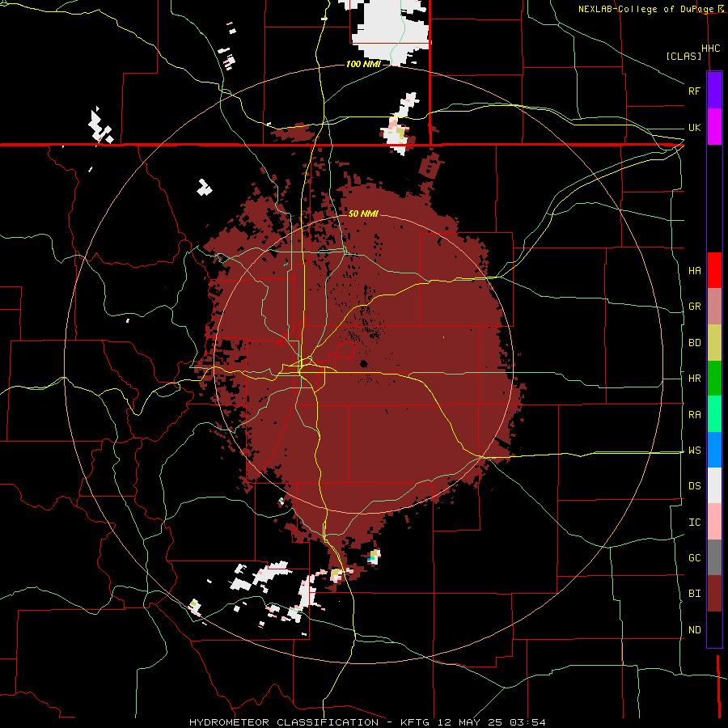The width and height of the screenshot is (728, 728).
Task: Click the "KFTG" radar site identifier
Action: pyautogui.click(x=416, y=722)
